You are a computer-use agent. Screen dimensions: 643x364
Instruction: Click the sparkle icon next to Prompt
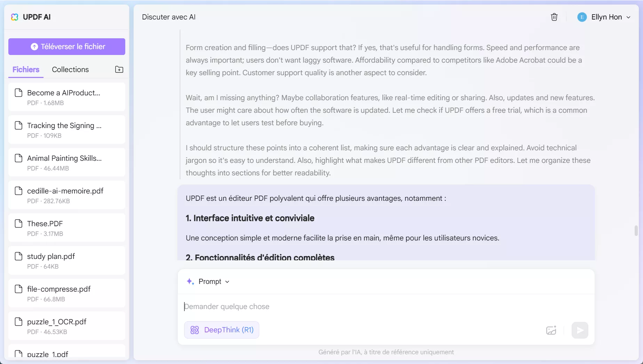[x=190, y=282]
